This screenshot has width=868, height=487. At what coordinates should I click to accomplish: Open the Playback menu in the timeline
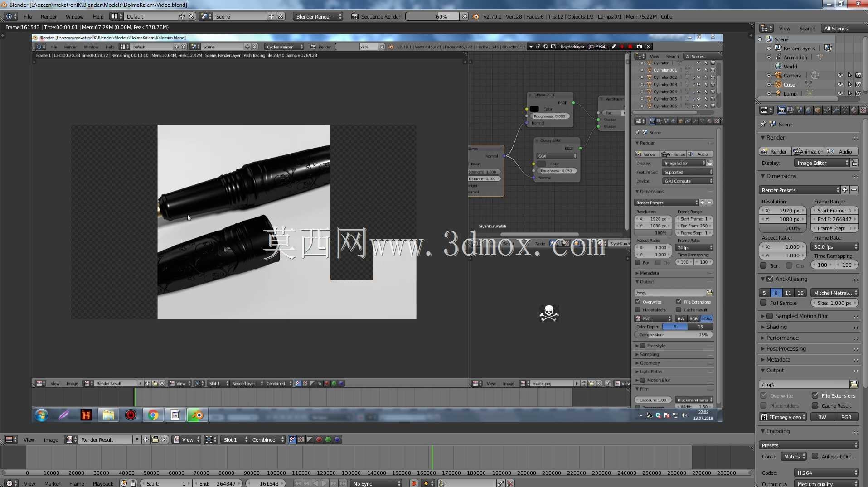pyautogui.click(x=103, y=483)
